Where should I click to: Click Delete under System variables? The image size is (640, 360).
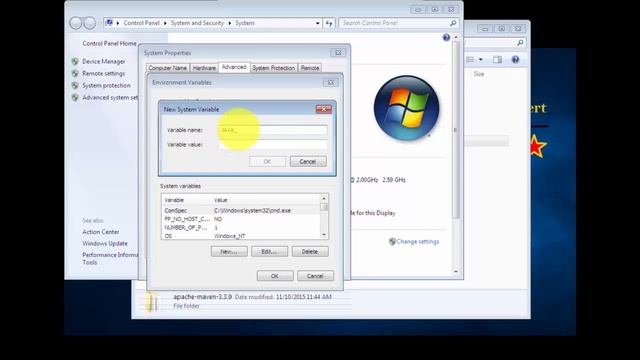pyautogui.click(x=310, y=252)
